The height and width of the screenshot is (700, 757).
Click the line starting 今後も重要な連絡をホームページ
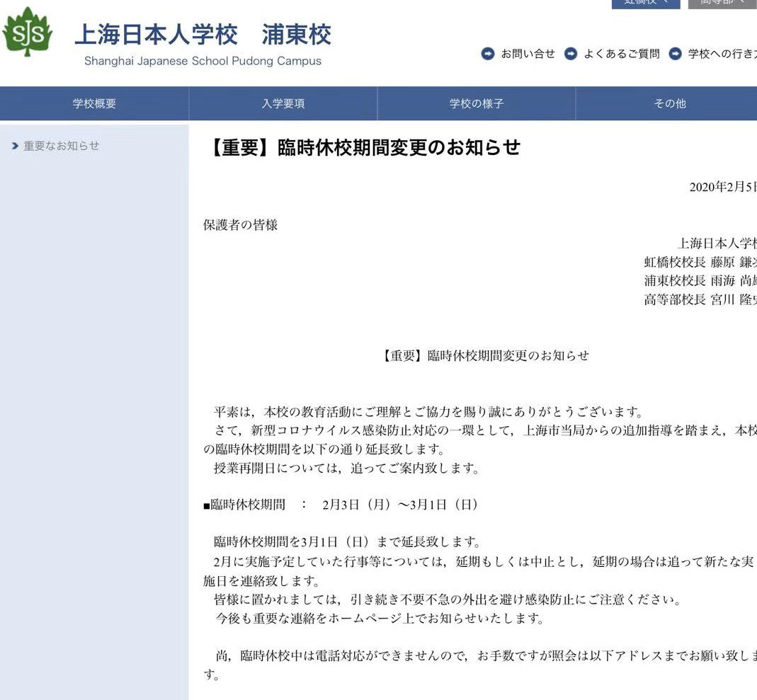[x=380, y=619]
